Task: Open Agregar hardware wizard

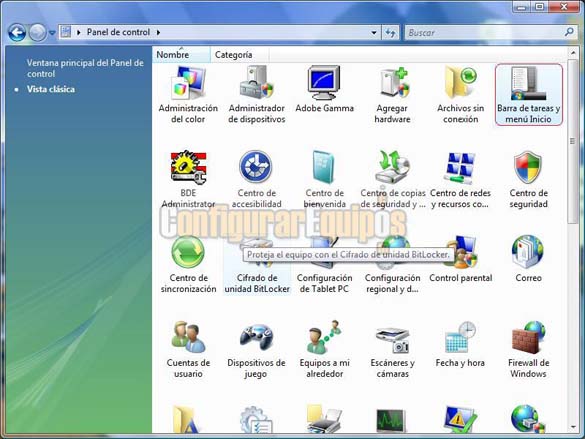Action: [x=392, y=95]
